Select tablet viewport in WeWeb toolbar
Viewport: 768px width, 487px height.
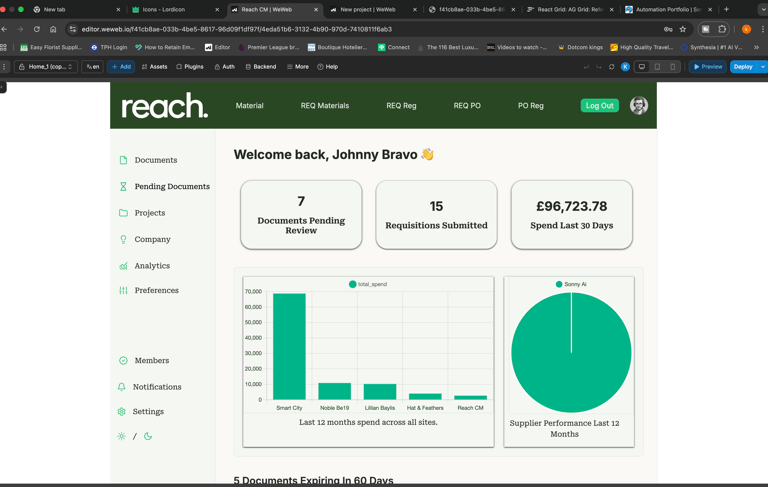pyautogui.click(x=657, y=67)
